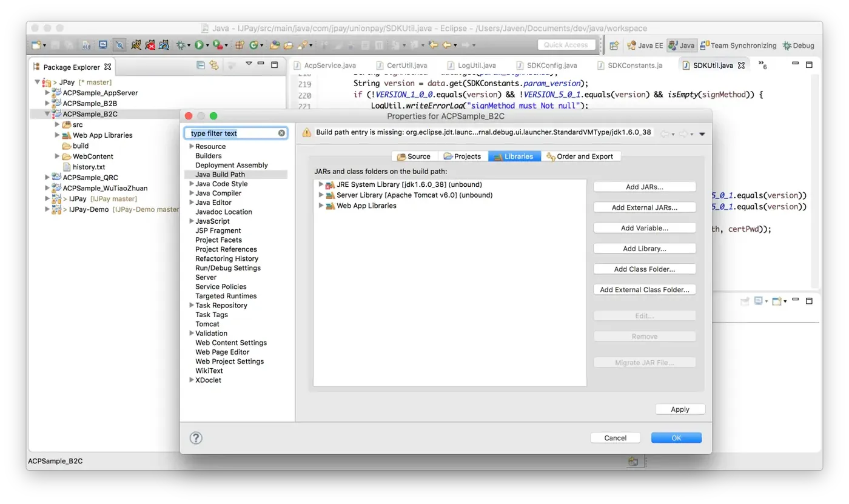The image size is (849, 504).
Task: Click the Debug bug toolbar icon
Action: point(180,45)
